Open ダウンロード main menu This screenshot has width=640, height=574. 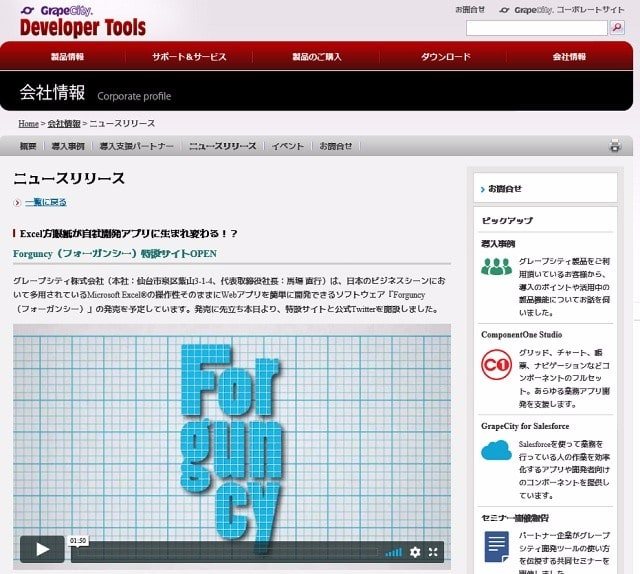click(446, 57)
